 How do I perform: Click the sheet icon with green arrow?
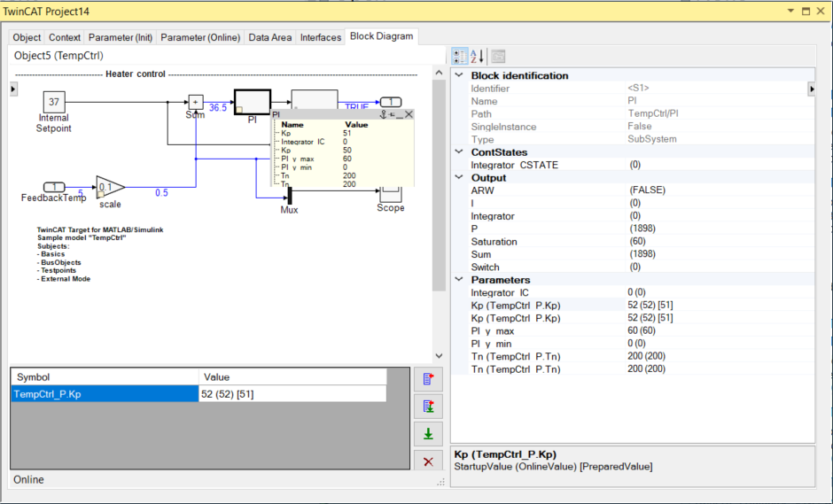pos(428,407)
